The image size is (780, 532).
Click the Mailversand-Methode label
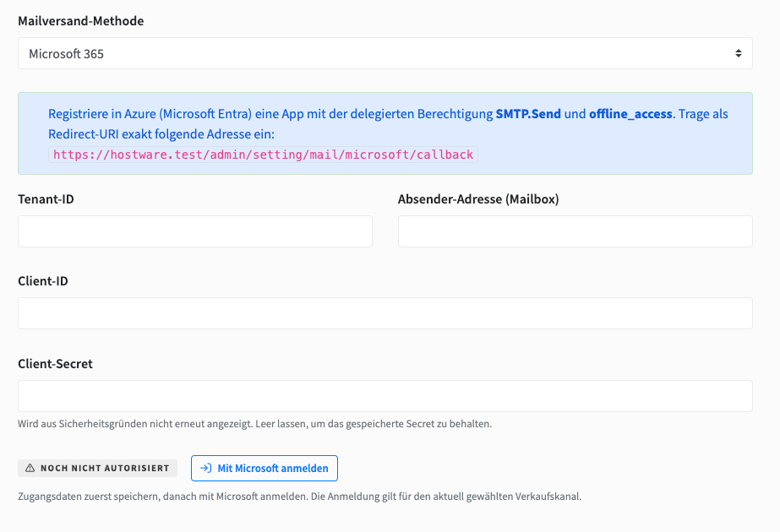click(80, 21)
